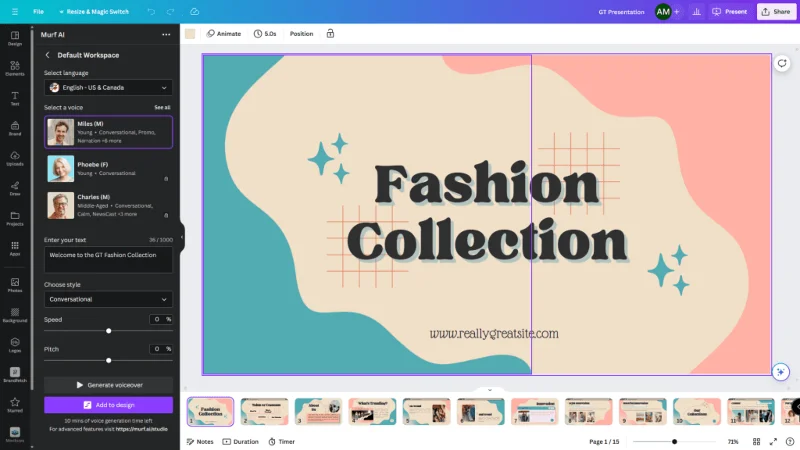Viewport: 800px width, 450px height.
Task: Open the Starred sidebar panel
Action: [15, 405]
